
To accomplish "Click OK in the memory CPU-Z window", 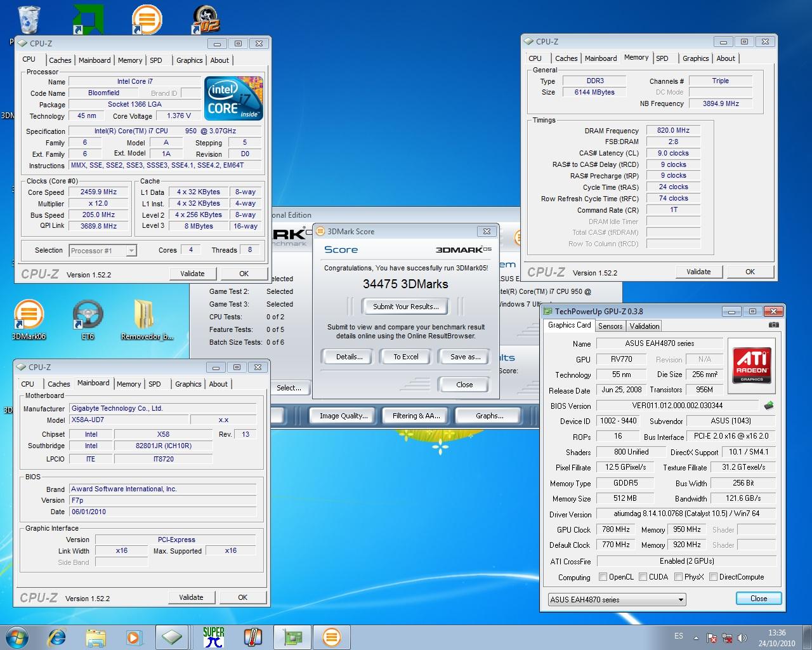I will click(x=750, y=272).
